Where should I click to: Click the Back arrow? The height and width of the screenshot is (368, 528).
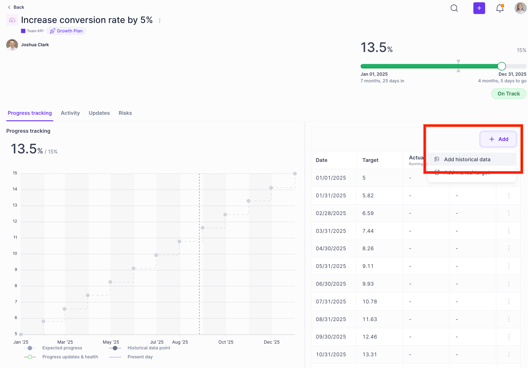tap(9, 7)
